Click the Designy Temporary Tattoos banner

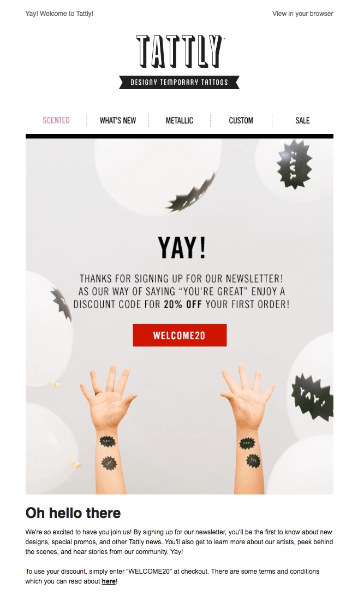click(x=180, y=83)
